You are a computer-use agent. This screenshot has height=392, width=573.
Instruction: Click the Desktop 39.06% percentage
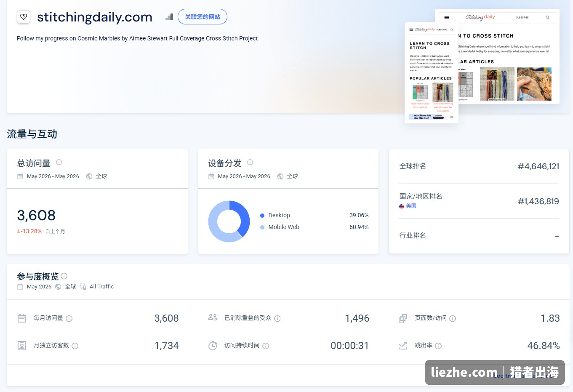(x=359, y=215)
